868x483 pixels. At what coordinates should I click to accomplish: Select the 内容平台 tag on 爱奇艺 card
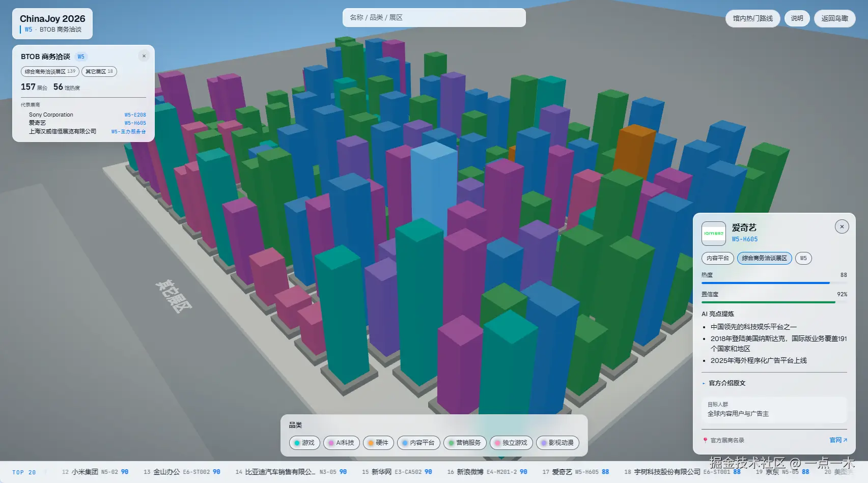click(718, 258)
